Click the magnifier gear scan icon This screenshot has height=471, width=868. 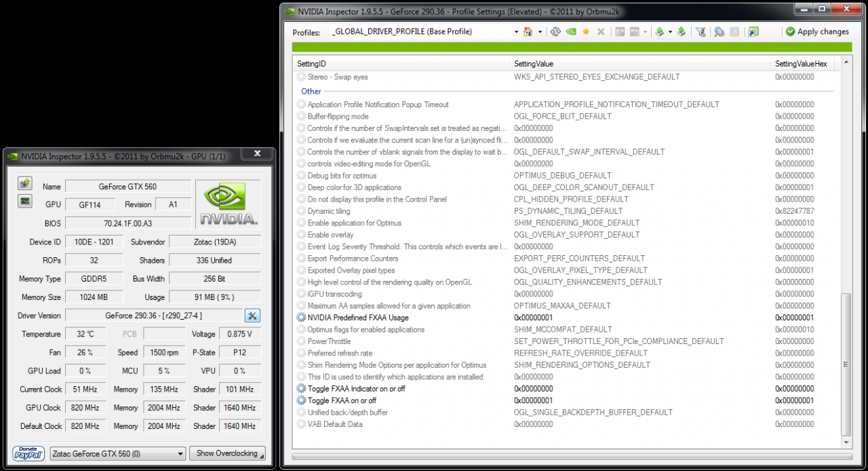click(719, 32)
